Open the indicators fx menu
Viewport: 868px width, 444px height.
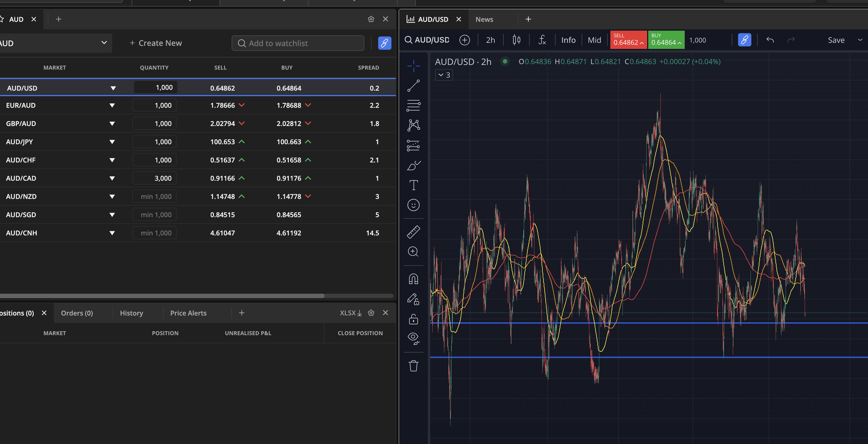(x=542, y=40)
